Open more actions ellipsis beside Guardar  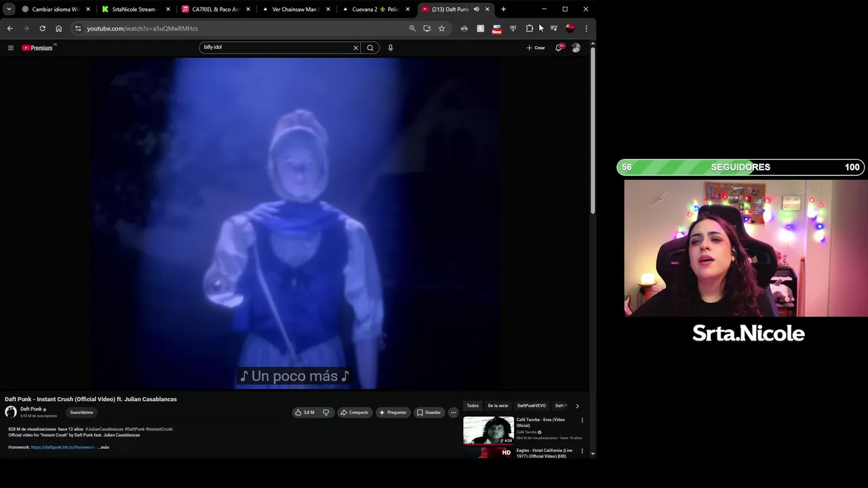453,412
